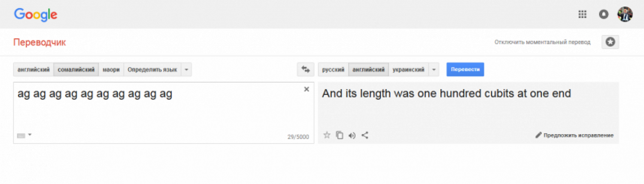This screenshot has width=644, height=184.
Task: Open the Google apps grid
Action: pyautogui.click(x=583, y=15)
